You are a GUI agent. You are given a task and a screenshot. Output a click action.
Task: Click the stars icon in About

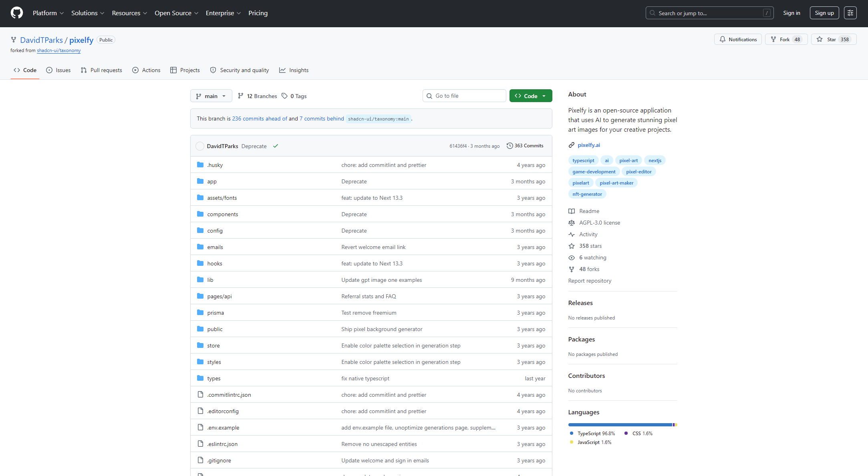pyautogui.click(x=572, y=246)
